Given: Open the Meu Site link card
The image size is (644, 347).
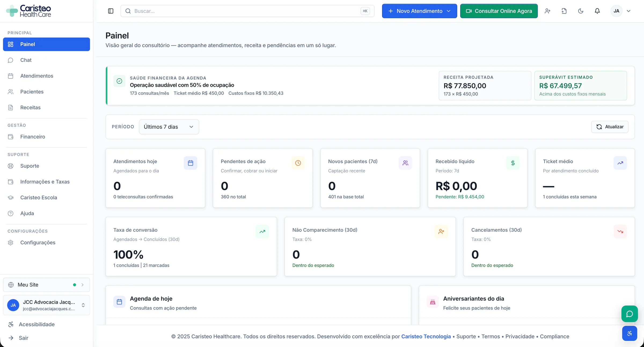Looking at the screenshot, I should (x=46, y=285).
